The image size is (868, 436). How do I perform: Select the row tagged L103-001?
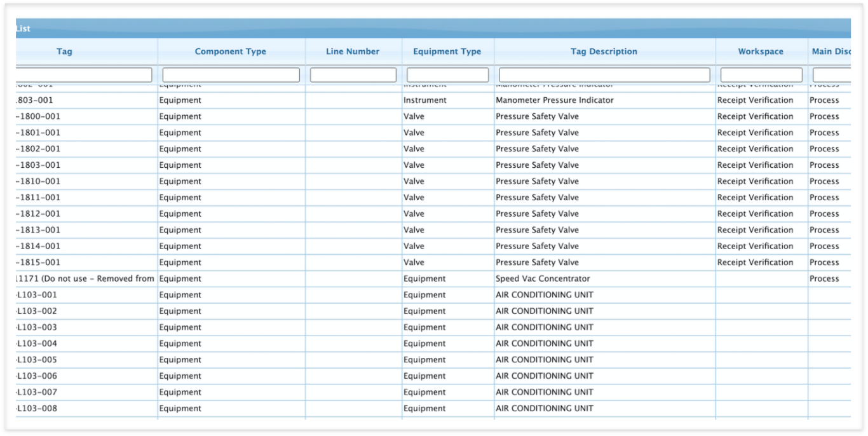433,295
